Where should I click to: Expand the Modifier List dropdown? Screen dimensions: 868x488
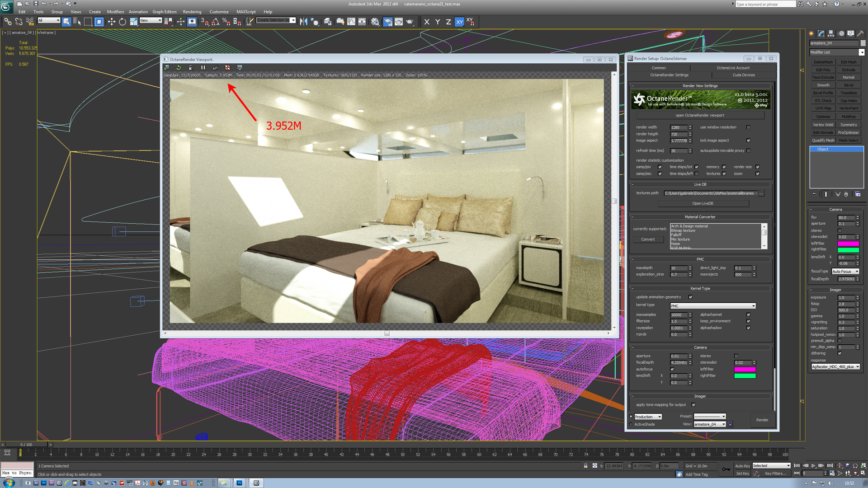click(862, 52)
